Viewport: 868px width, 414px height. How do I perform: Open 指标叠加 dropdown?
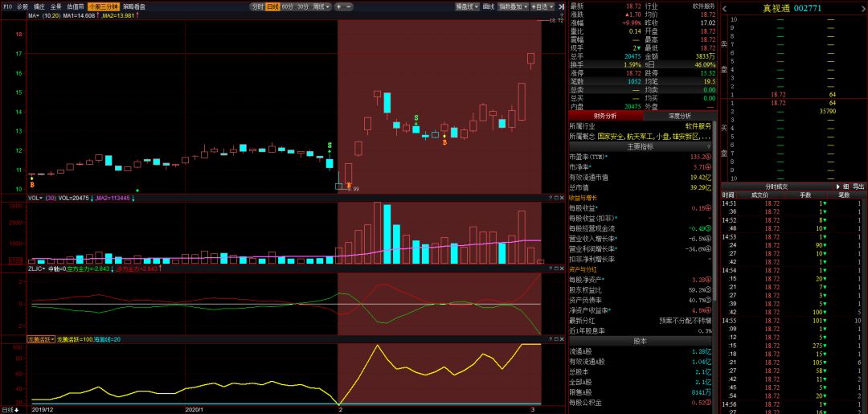513,6
